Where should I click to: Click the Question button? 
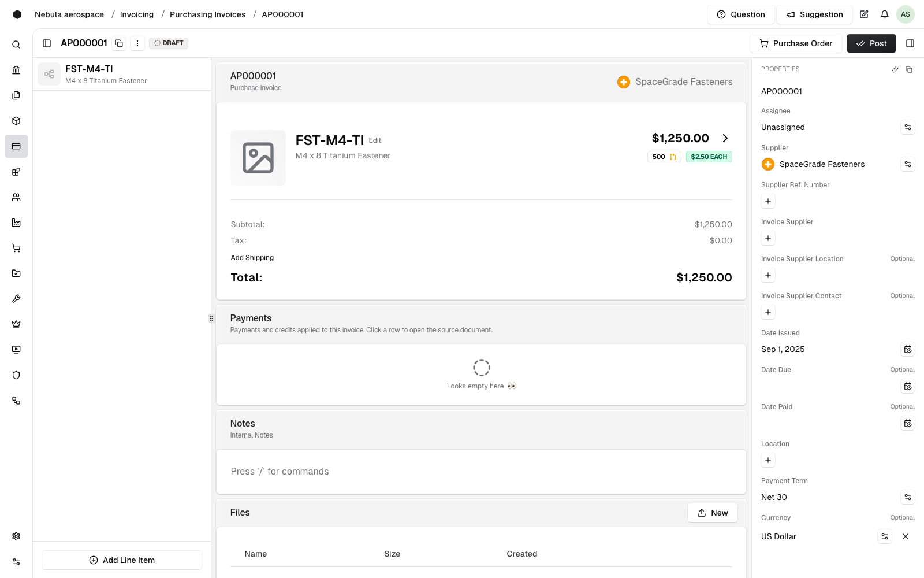741,14
